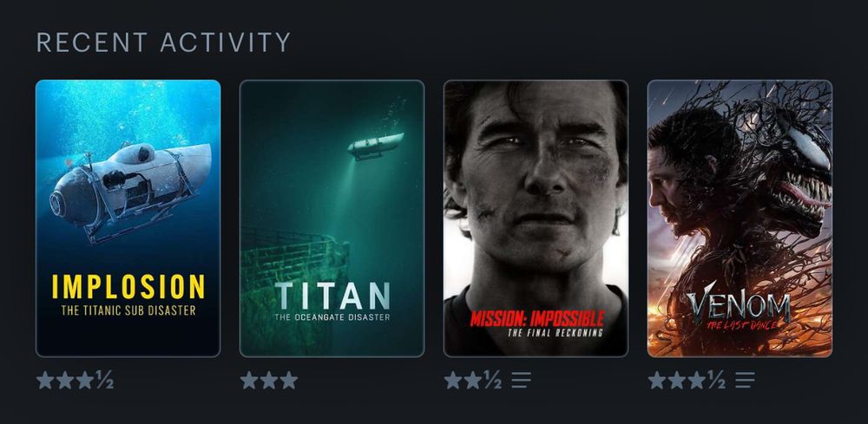The width and height of the screenshot is (868, 424).
Task: Click 'The Titanic Sub Disaster' subtitle text
Action: (128, 310)
